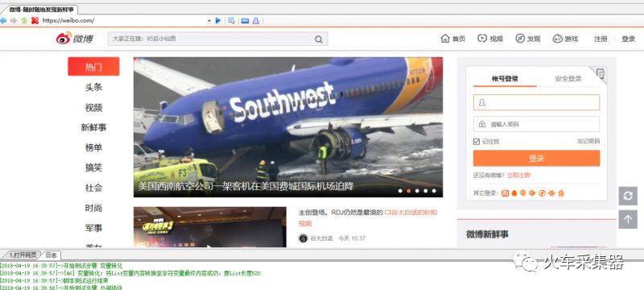
Task: Click the gray refresh floating button
Action: [628, 196]
